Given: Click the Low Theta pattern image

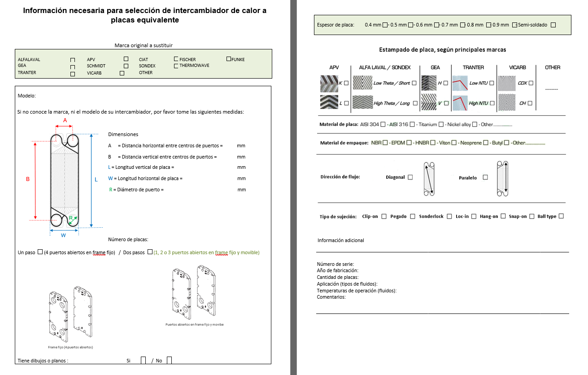Looking at the screenshot, I should [362, 83].
